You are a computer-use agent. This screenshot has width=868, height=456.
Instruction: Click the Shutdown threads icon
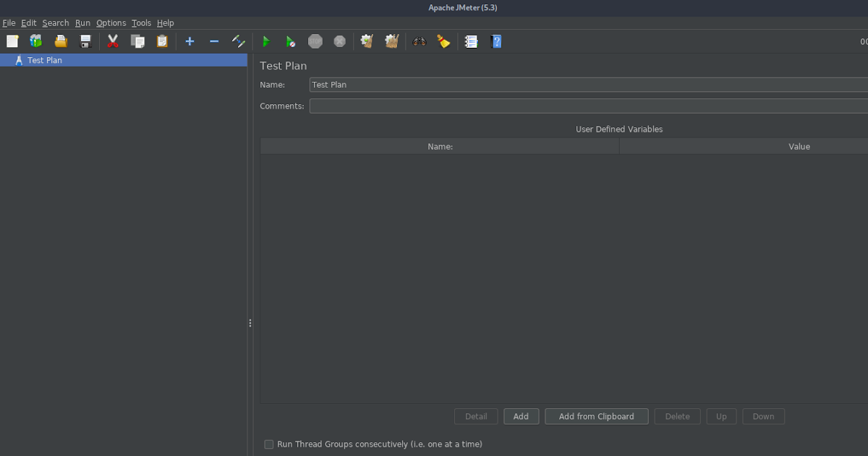[x=340, y=41]
